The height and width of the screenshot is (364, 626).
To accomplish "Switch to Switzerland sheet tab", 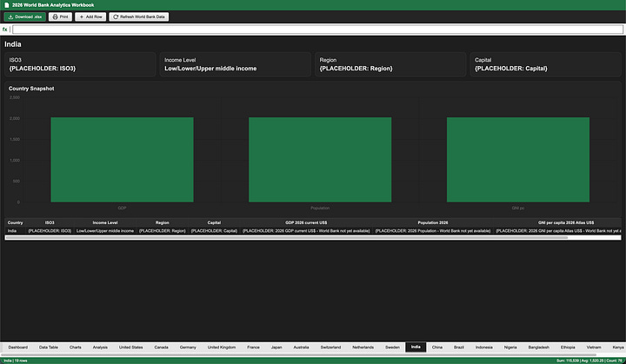I will pyautogui.click(x=330, y=347).
